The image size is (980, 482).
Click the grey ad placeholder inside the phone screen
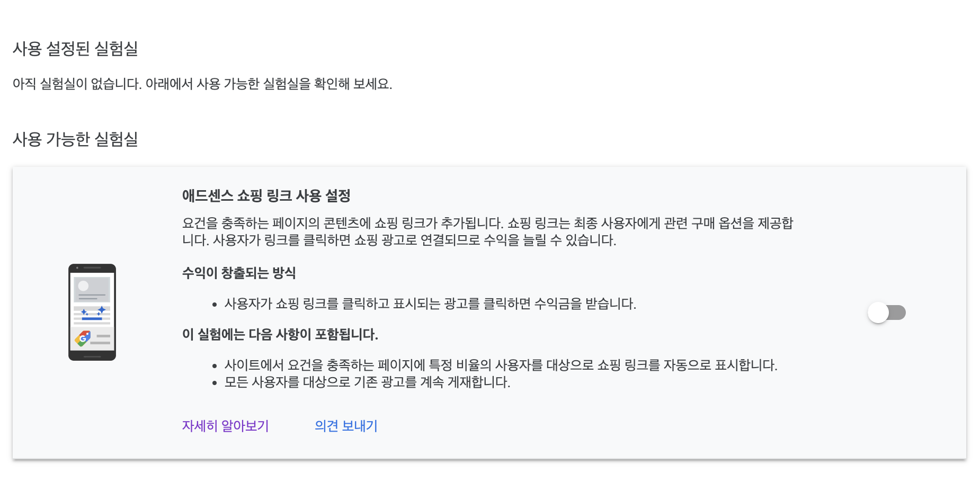click(x=91, y=289)
